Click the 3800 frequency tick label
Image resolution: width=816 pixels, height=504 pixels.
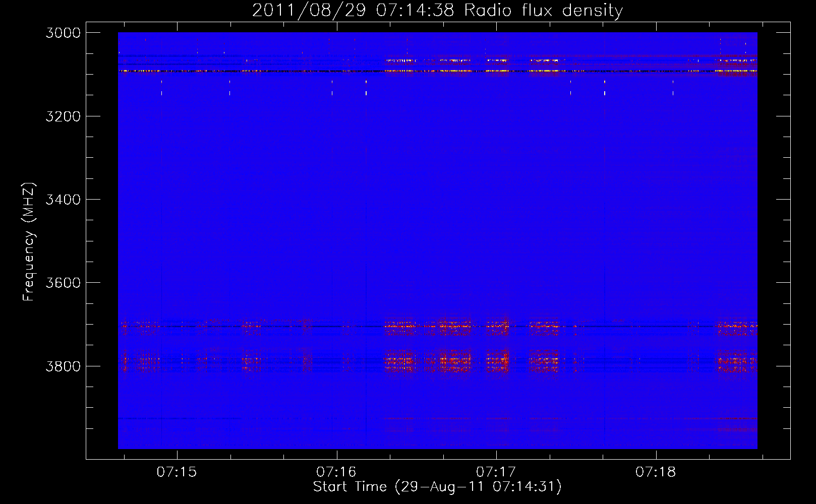click(x=63, y=366)
